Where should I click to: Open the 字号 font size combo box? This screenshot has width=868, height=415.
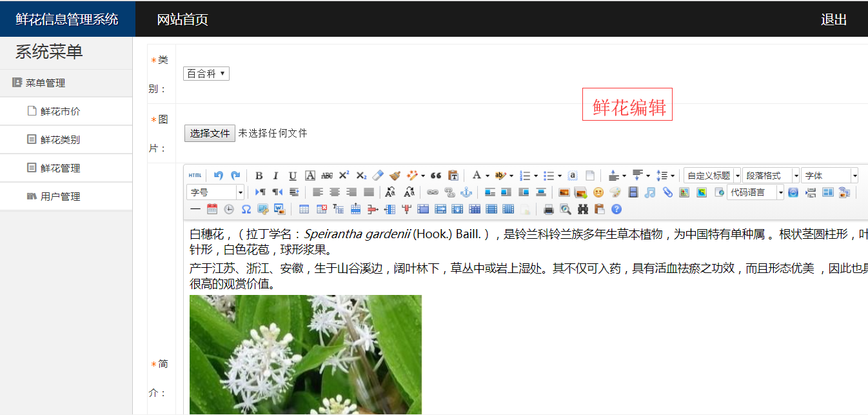(x=215, y=192)
